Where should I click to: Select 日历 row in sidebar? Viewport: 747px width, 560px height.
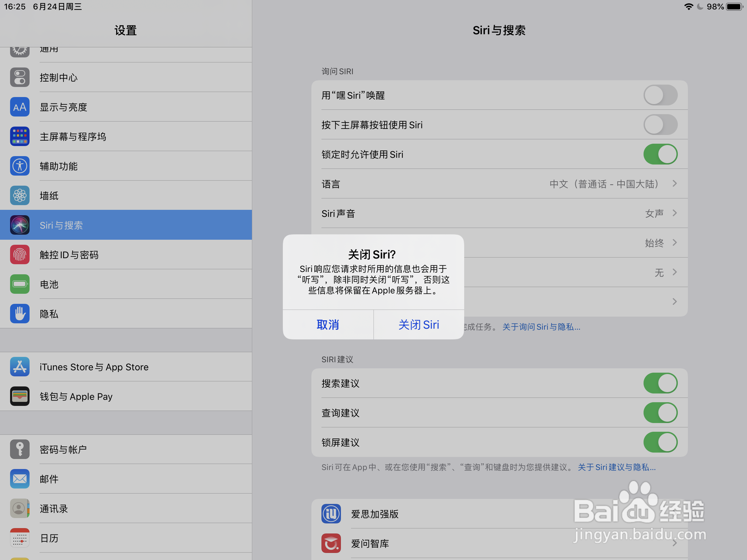(126, 538)
